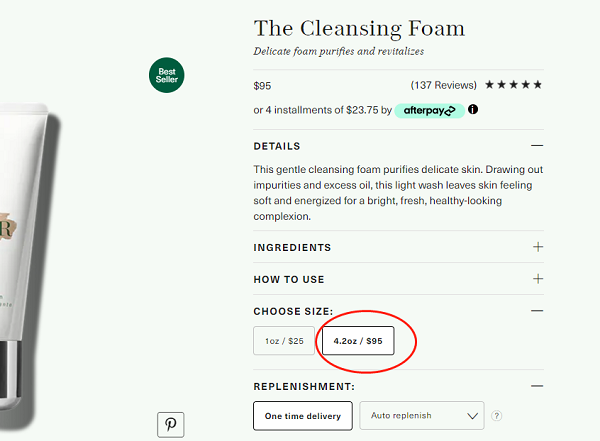Click the Ingredients section heading
This screenshot has width=600, height=441.
coord(292,248)
